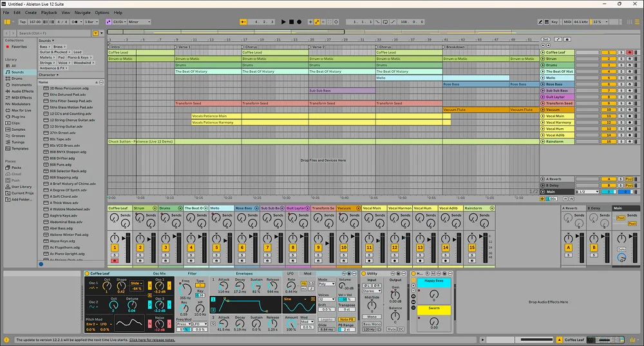Toggle the Utility device activator
This screenshot has height=346, width=644.
[x=363, y=273]
